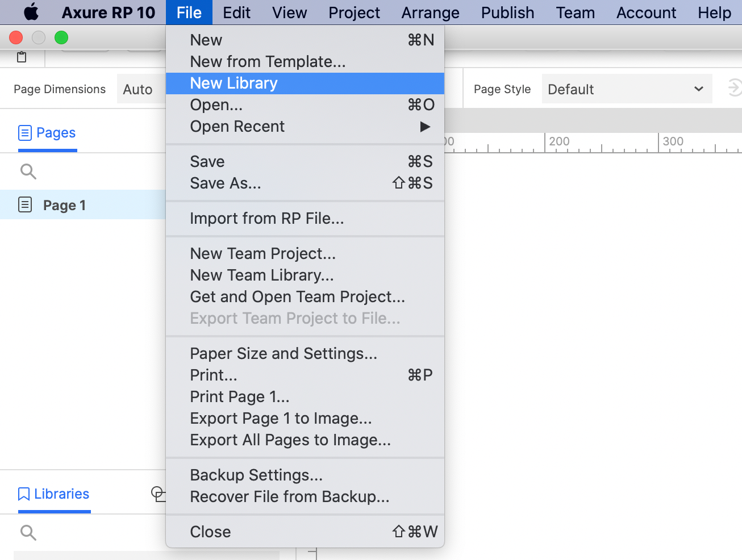Image resolution: width=742 pixels, height=560 pixels.
Task: Expand the Open Recent submenu arrow
Action: click(x=425, y=127)
